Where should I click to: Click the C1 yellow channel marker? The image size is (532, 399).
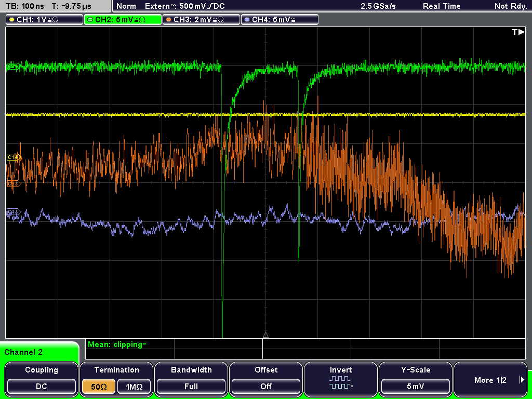pos(14,157)
